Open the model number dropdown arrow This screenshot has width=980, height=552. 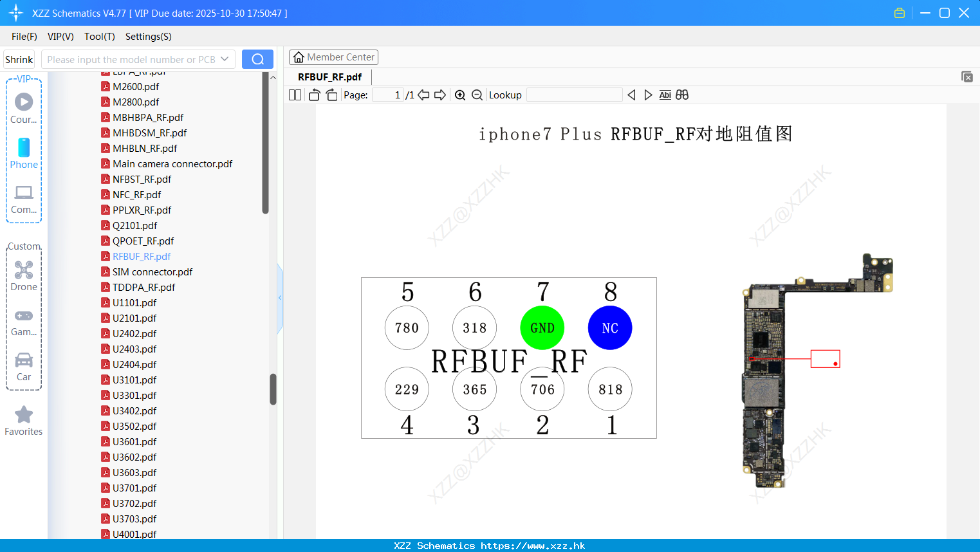tap(225, 59)
